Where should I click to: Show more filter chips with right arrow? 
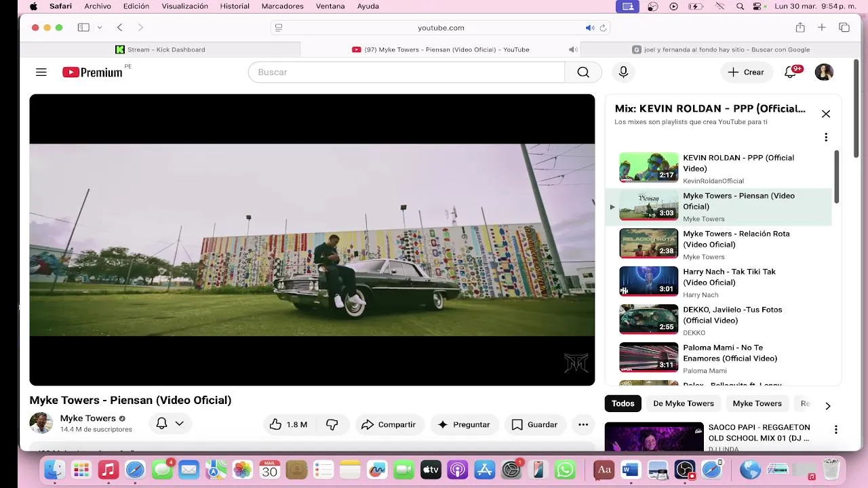point(827,405)
